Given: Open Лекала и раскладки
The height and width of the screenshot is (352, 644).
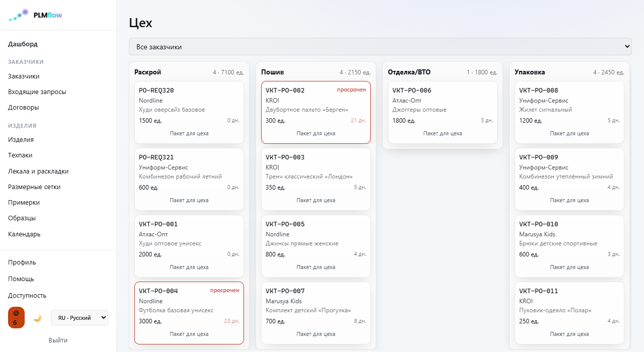Looking at the screenshot, I should click(38, 171).
